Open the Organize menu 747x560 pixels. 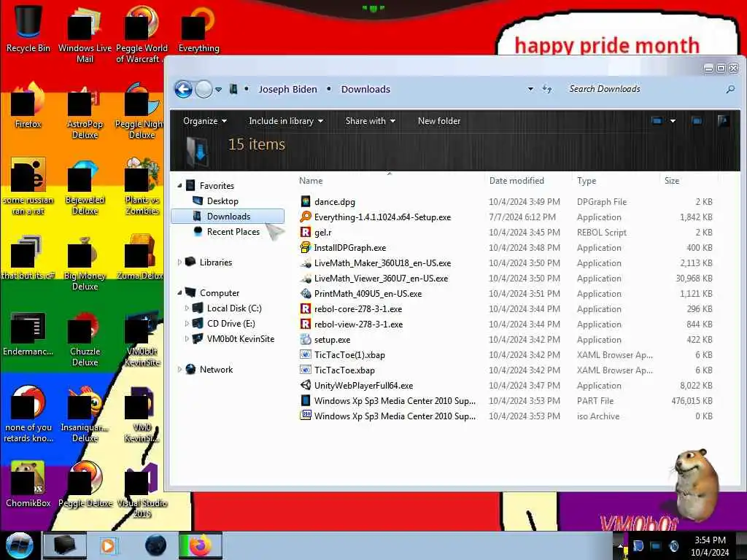click(205, 121)
